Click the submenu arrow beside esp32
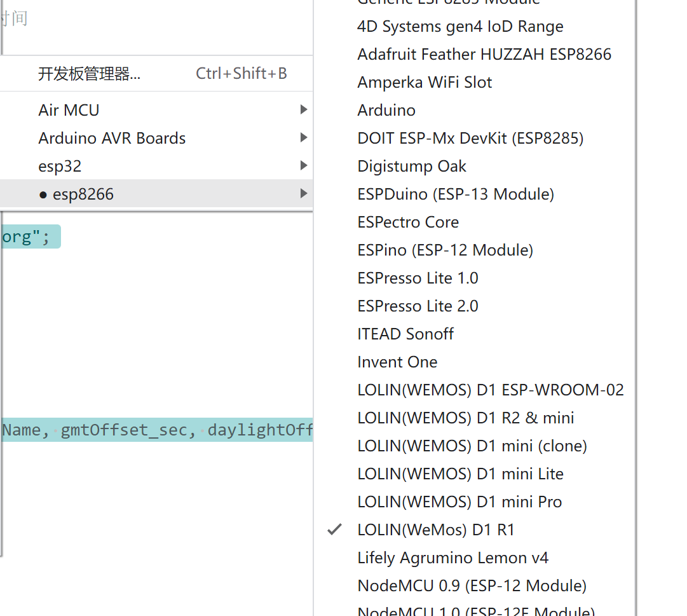This screenshot has height=616, width=687. tap(303, 166)
